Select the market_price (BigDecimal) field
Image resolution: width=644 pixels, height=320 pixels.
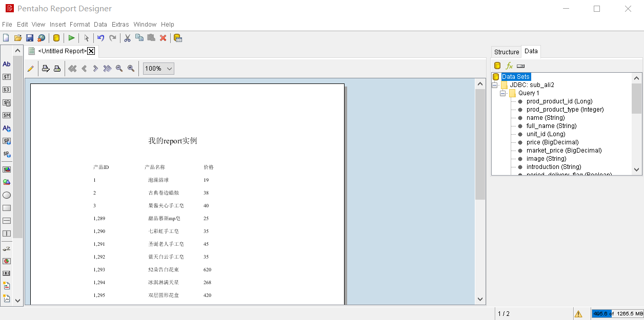[x=564, y=151]
